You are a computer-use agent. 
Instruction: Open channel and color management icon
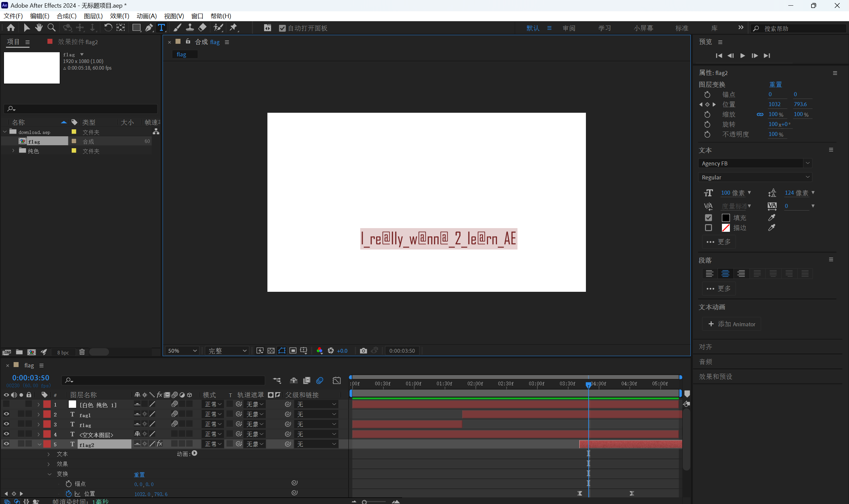(319, 350)
